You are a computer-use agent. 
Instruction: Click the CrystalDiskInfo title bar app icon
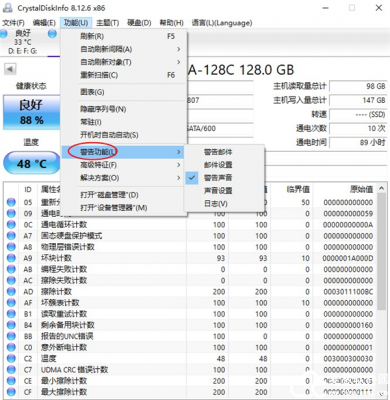8,7
